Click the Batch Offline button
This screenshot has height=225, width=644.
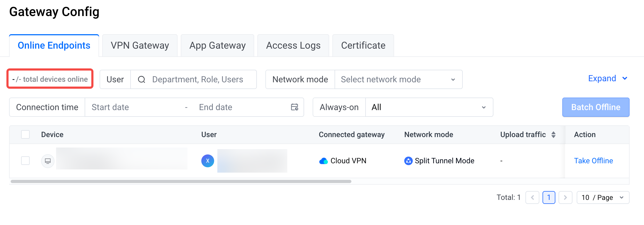pos(596,107)
